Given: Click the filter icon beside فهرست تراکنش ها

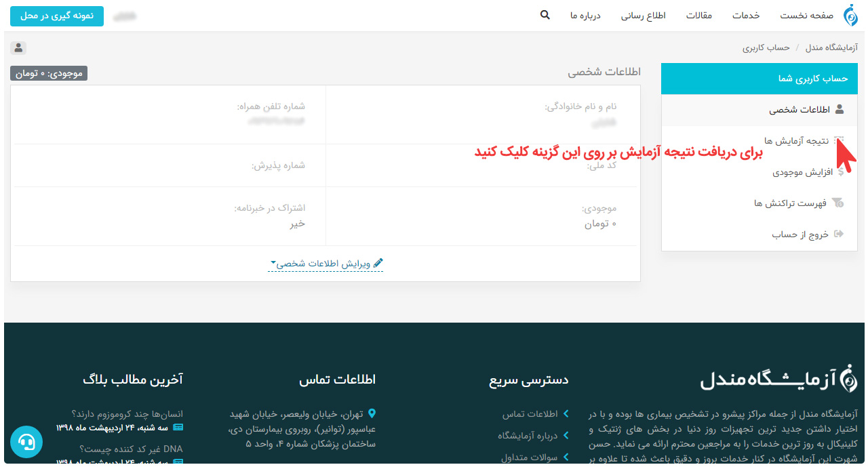Looking at the screenshot, I should pyautogui.click(x=838, y=203).
